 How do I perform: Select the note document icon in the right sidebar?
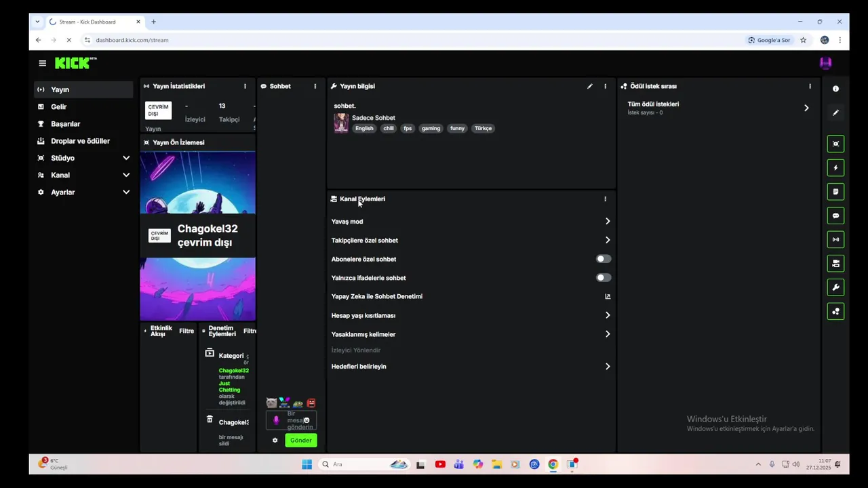pos(835,192)
